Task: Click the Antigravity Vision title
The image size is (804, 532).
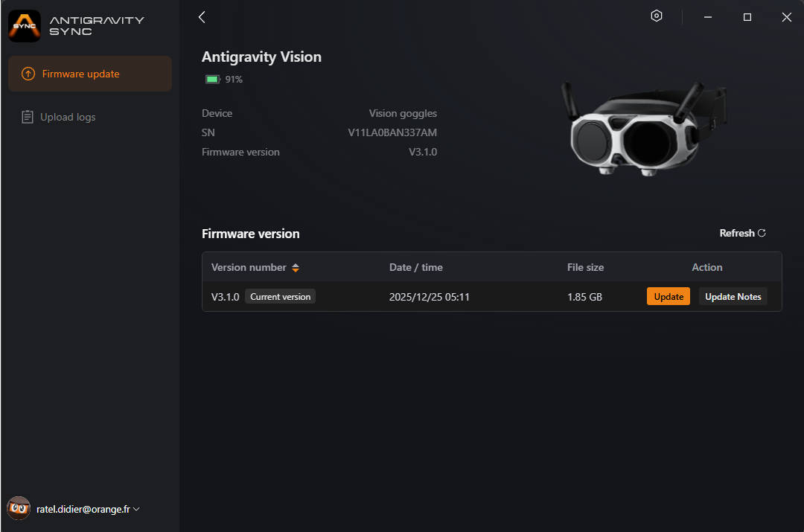Action: point(261,57)
